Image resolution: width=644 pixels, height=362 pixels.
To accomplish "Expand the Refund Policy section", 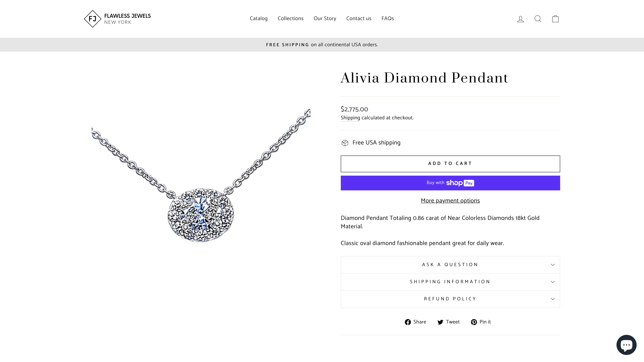I will [x=450, y=299].
